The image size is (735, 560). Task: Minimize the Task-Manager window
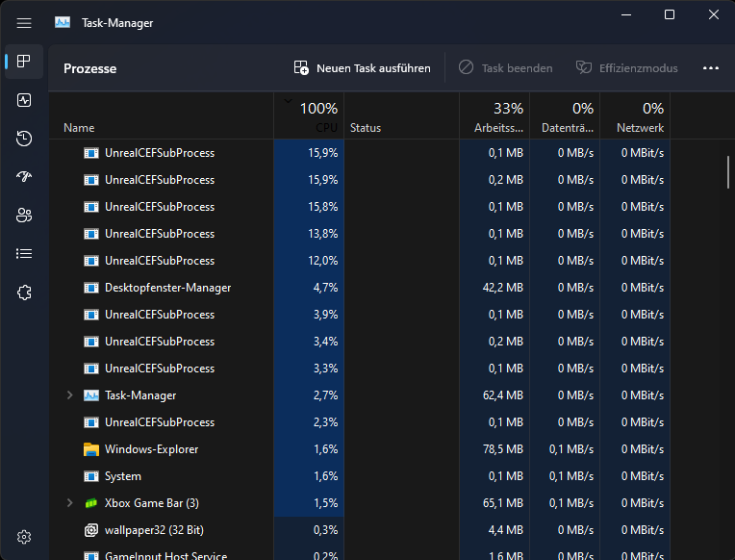pos(625,15)
